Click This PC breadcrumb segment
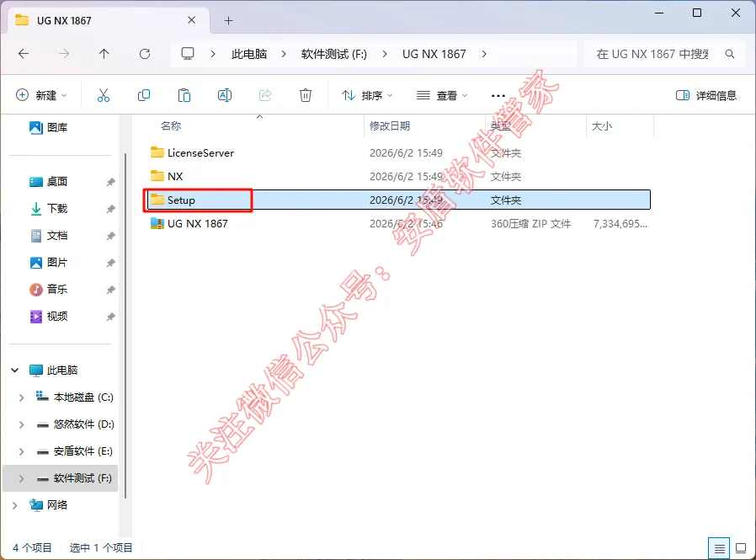Image resolution: width=756 pixels, height=560 pixels. coord(249,54)
